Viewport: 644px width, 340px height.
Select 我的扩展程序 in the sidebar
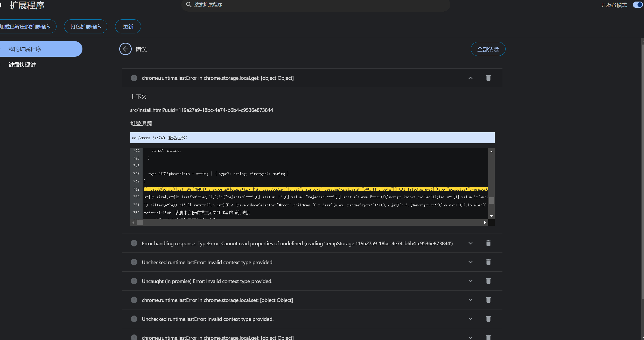(41, 49)
